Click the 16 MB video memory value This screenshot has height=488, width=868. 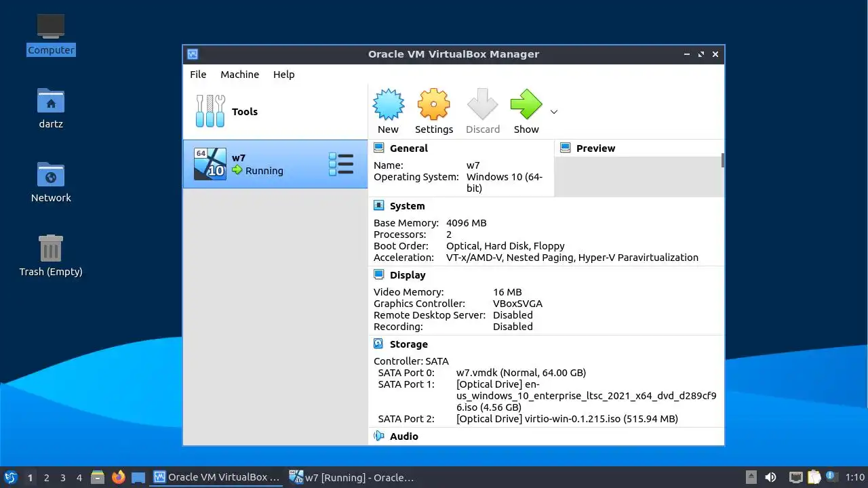point(507,292)
